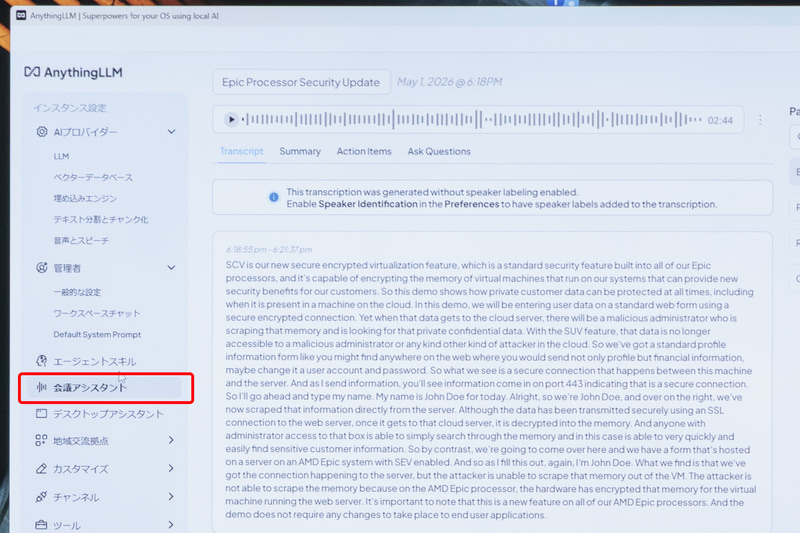Click the AnythingLLM logo
This screenshot has width=800, height=533.
coord(73,72)
